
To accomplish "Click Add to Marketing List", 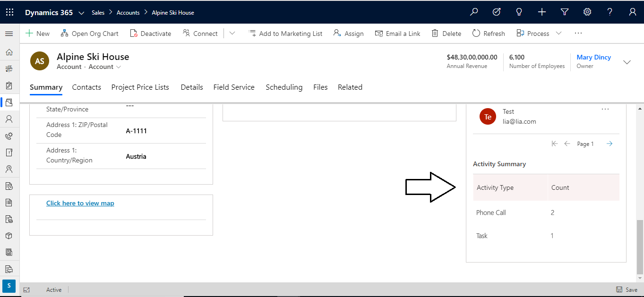I will 285,34.
